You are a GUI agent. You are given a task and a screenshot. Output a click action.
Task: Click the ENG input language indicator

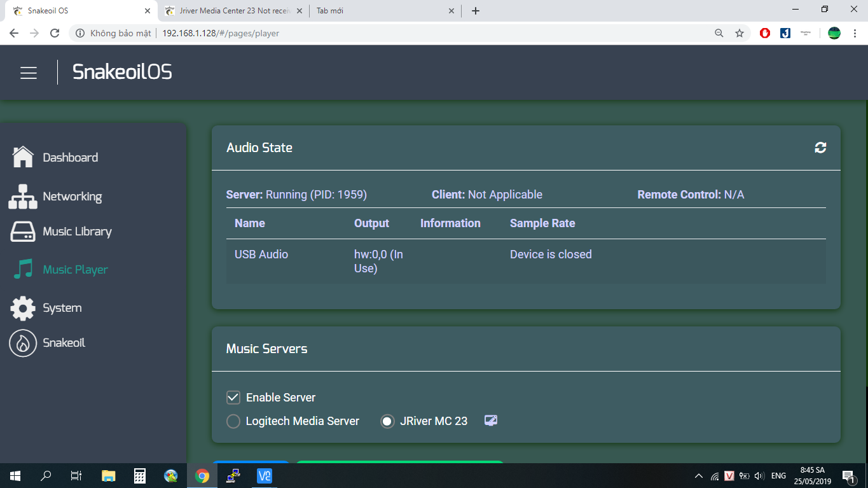coord(778,475)
